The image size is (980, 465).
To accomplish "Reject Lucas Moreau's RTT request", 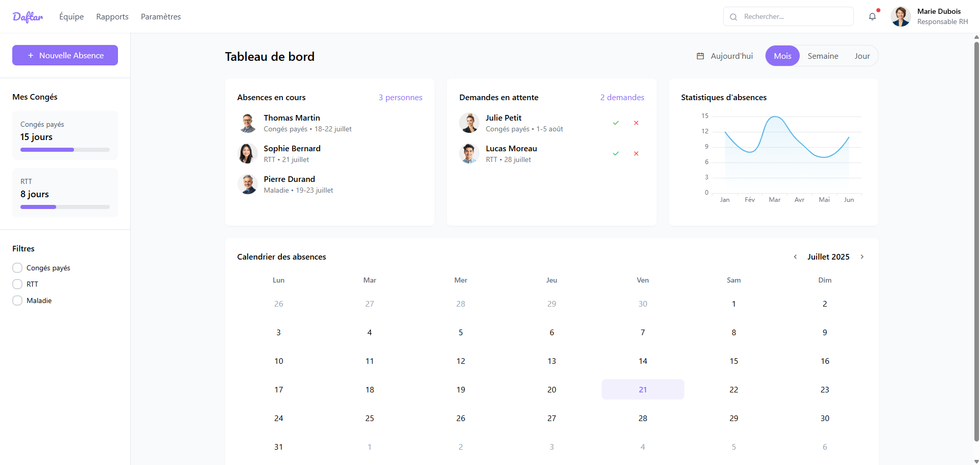I will tap(636, 153).
